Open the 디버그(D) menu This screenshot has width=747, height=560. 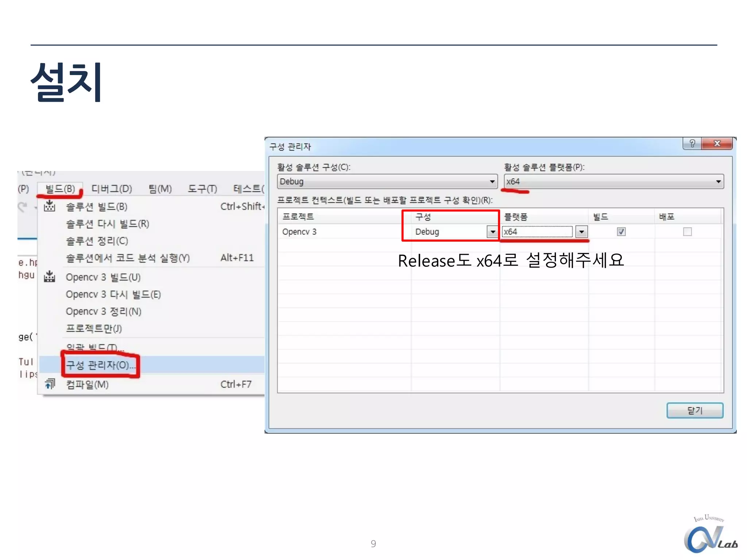pyautogui.click(x=112, y=189)
